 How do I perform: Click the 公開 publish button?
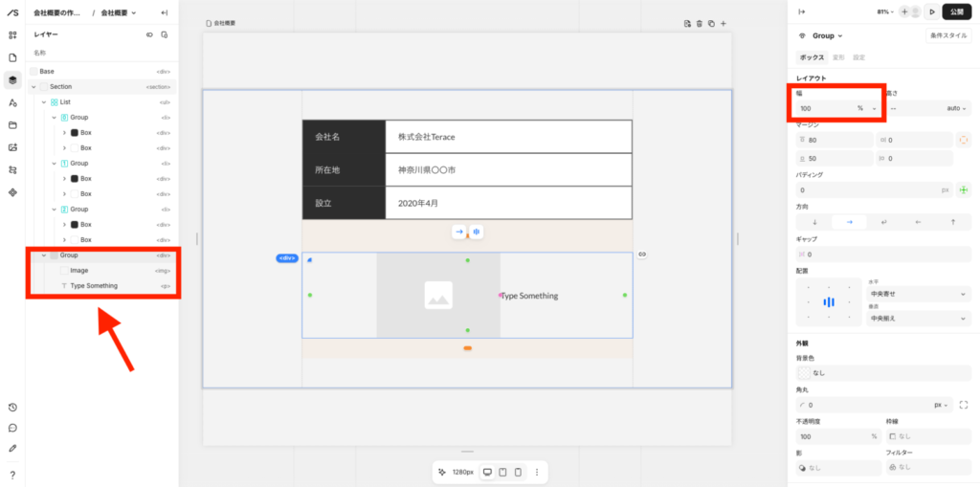tap(957, 11)
